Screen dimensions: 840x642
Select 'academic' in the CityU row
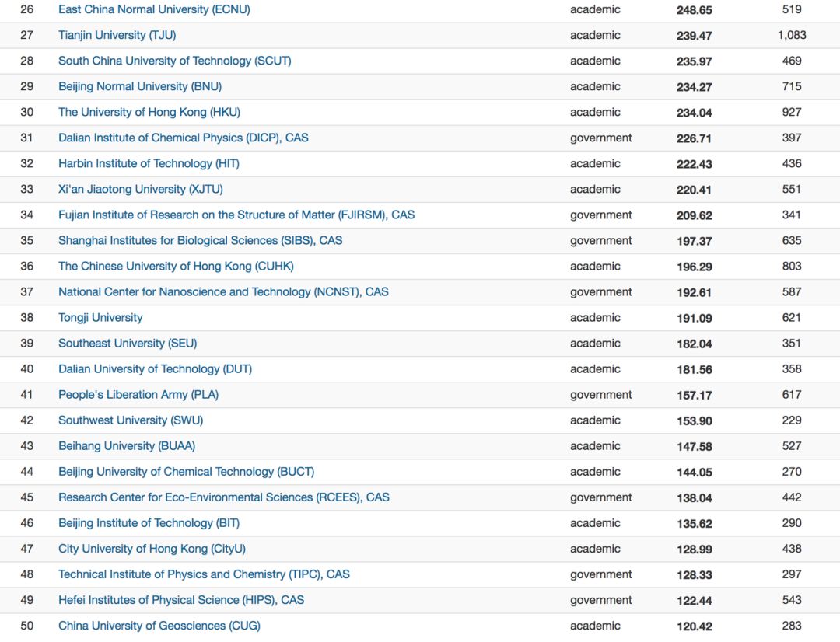click(x=595, y=550)
